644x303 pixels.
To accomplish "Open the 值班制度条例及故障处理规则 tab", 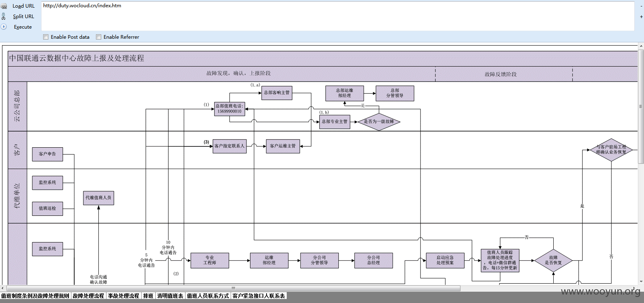I will click(x=35, y=296).
